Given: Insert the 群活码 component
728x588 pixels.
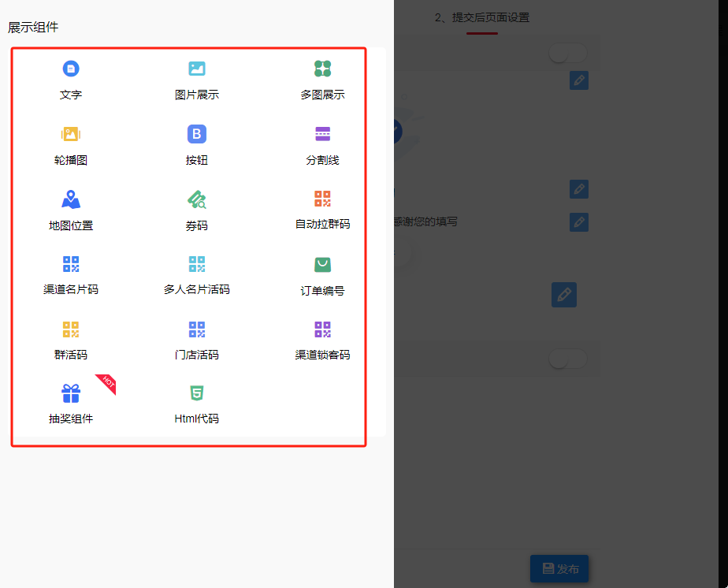Looking at the screenshot, I should [x=71, y=341].
